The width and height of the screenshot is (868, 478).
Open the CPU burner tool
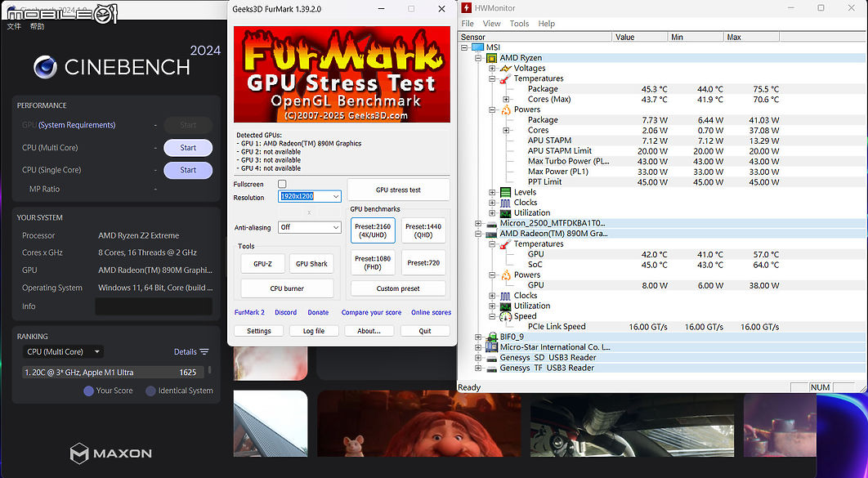288,288
